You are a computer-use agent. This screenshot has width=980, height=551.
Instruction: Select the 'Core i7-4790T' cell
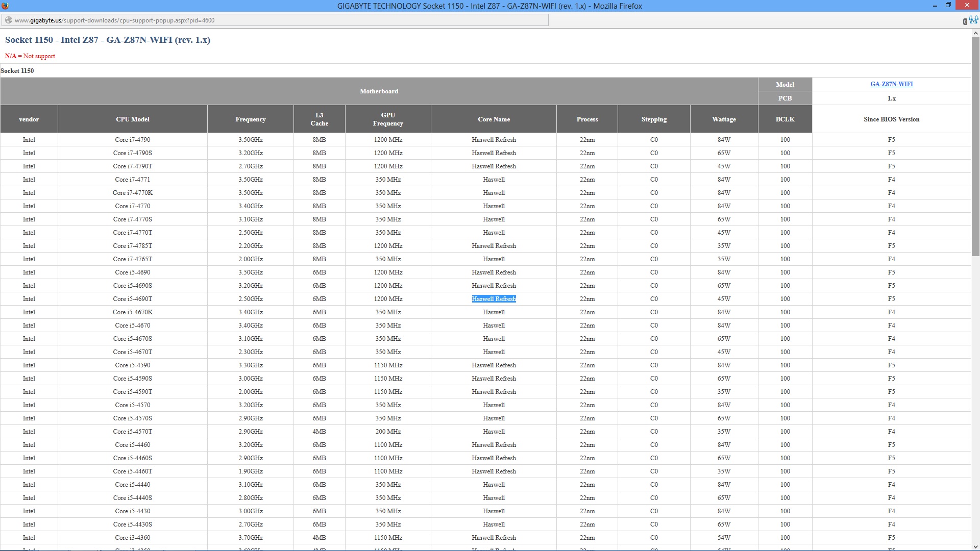133,166
